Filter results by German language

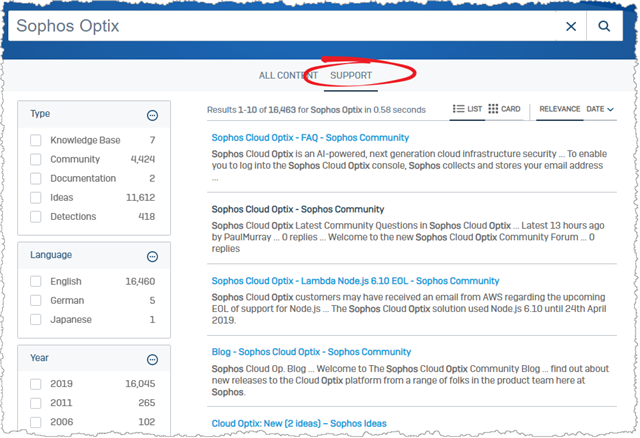tap(36, 300)
